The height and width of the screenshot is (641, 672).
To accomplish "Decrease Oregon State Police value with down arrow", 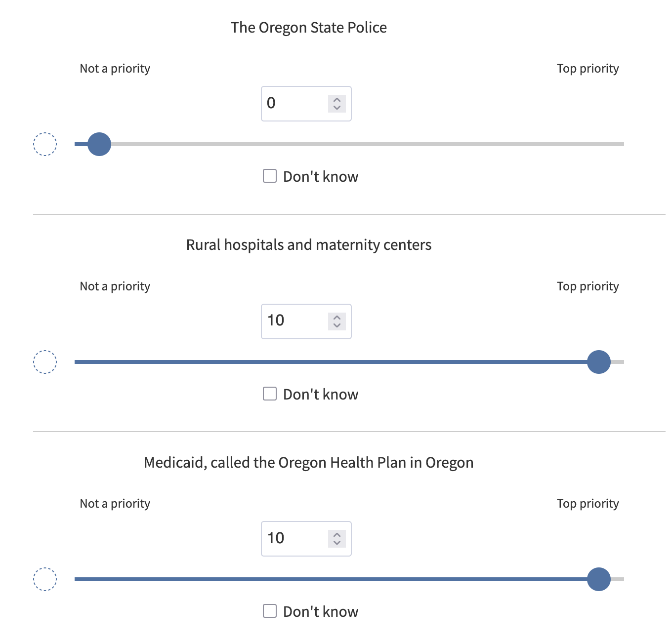I will 337,107.
